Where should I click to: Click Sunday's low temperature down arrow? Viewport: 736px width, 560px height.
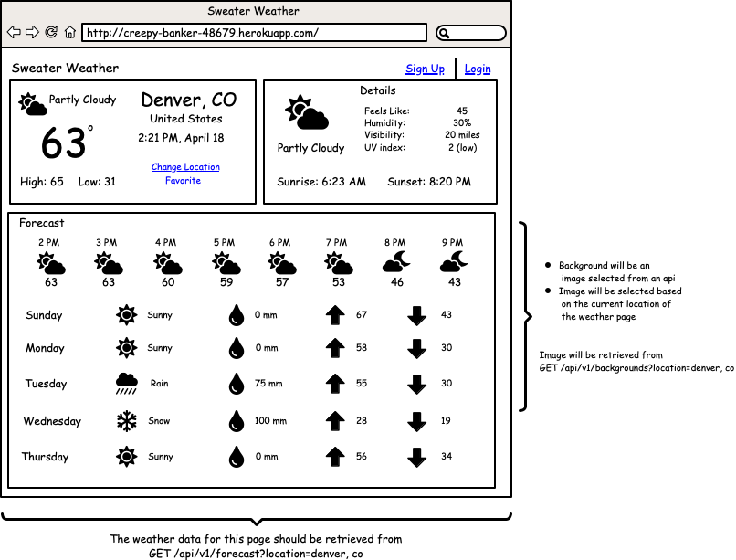tap(416, 315)
